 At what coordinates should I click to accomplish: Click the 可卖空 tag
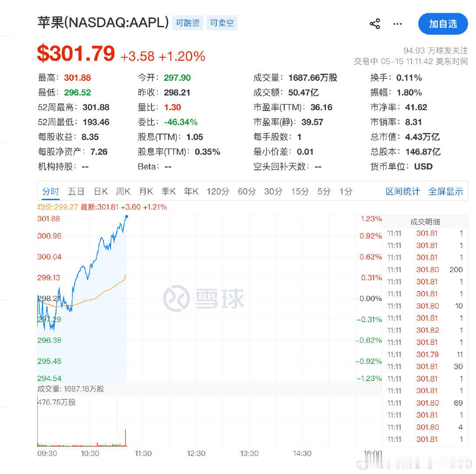pyautogui.click(x=222, y=23)
